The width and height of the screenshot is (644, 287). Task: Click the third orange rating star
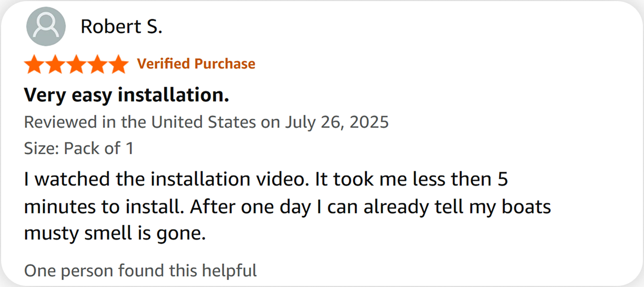77,64
